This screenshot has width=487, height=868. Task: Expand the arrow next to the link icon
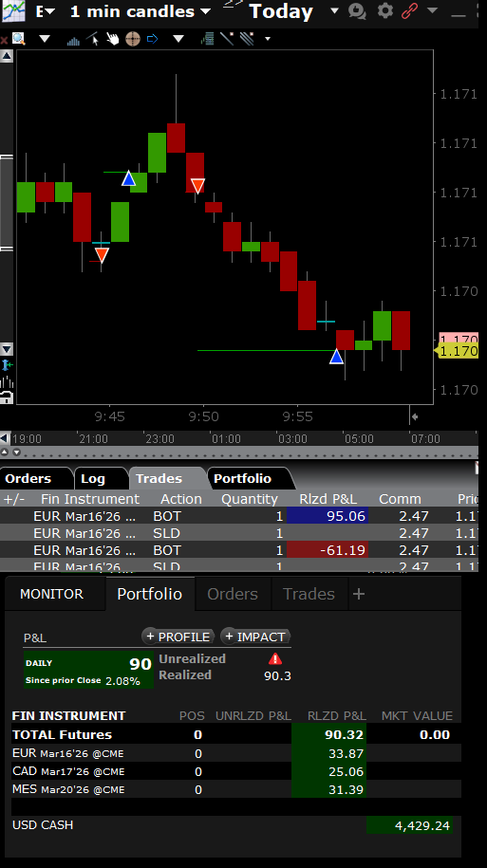tap(433, 10)
